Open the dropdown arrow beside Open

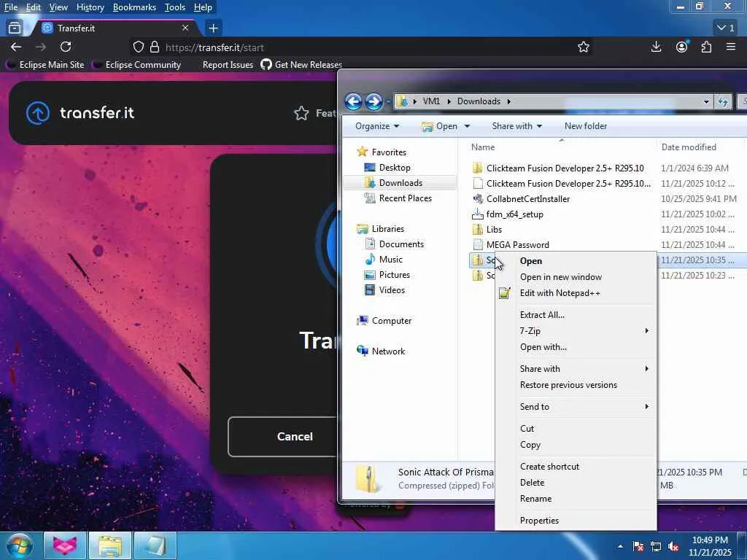[468, 126]
